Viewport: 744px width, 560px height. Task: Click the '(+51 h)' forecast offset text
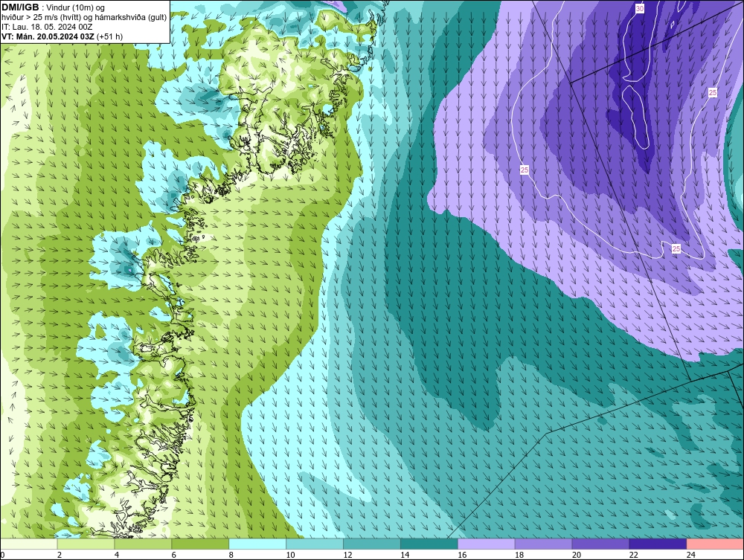pyautogui.click(x=109, y=36)
